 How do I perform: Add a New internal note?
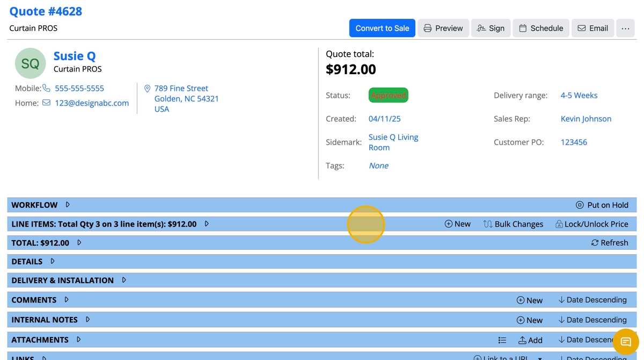(530, 320)
